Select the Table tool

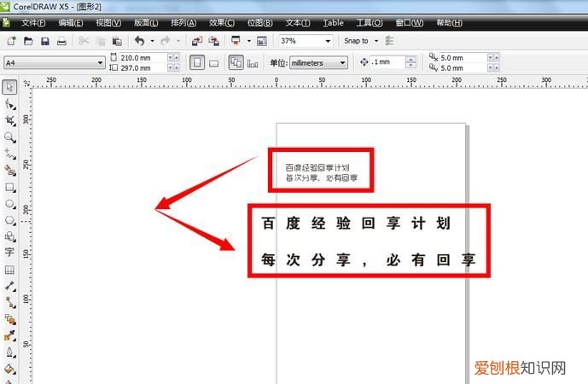[9, 270]
